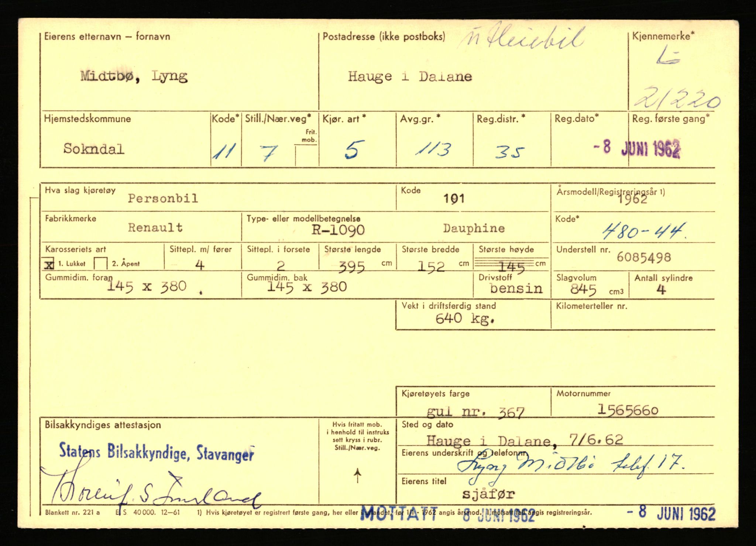Image resolution: width=756 pixels, height=546 pixels.
Task: Click the Avg.gr. value '113'
Action: tap(433, 150)
